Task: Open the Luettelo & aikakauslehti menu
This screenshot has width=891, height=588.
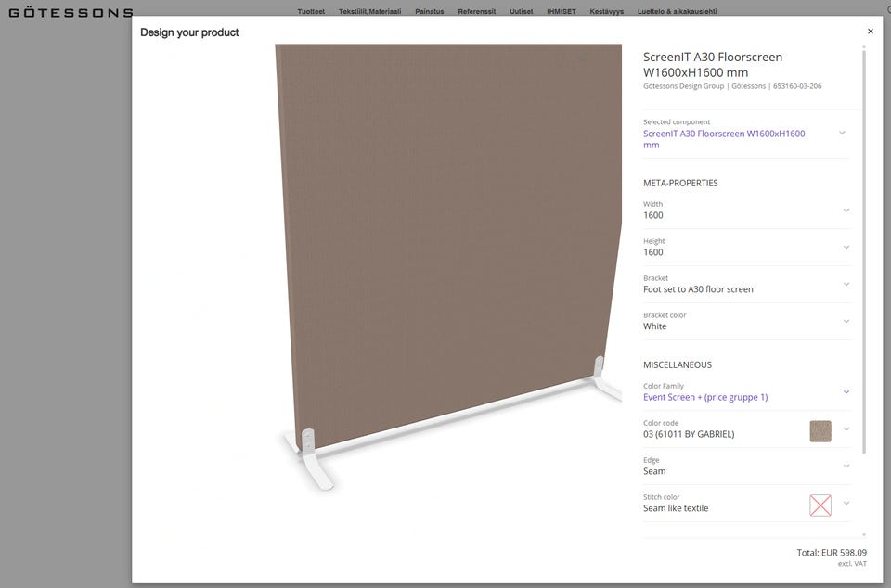Action: click(x=677, y=11)
